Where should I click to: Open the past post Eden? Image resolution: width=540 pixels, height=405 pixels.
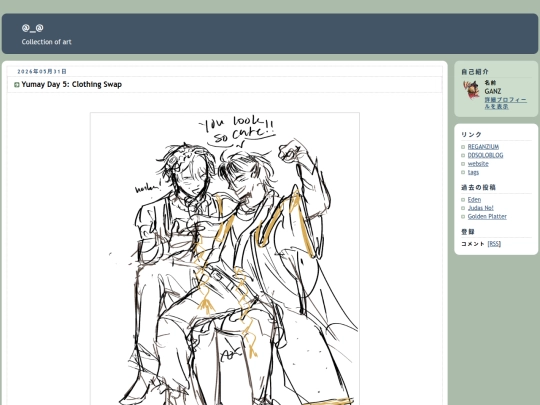(474, 200)
